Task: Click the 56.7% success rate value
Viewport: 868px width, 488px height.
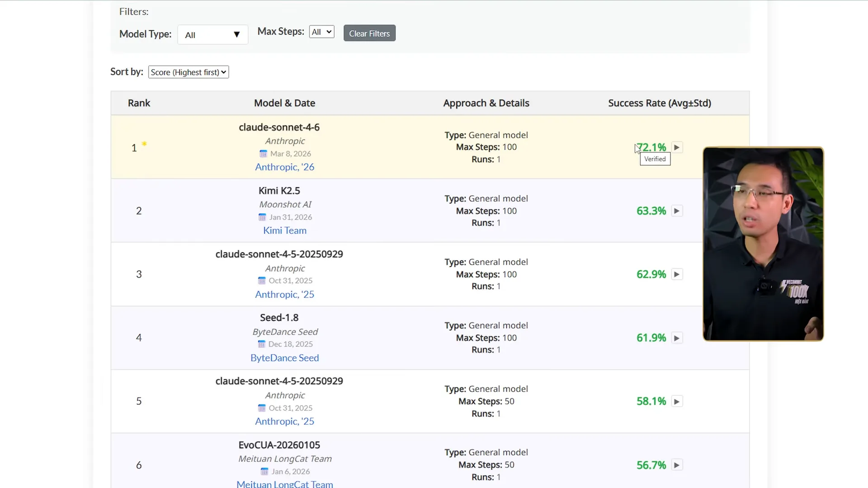Action: coord(651,465)
